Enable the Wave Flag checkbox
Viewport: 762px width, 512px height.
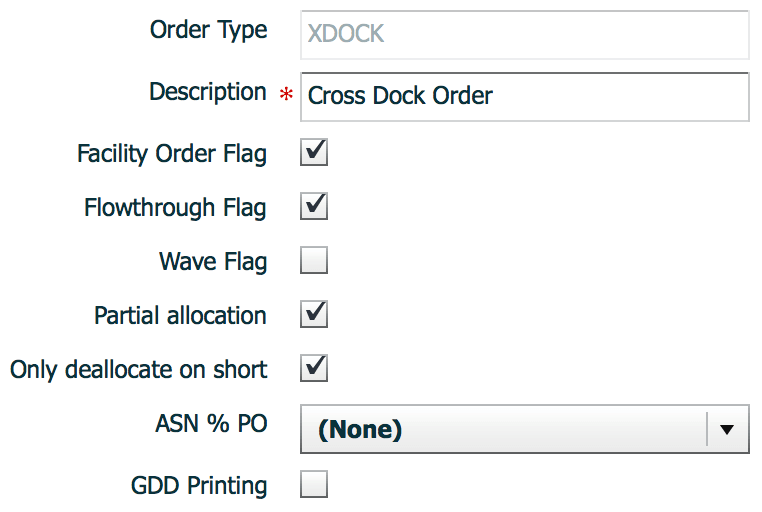314,262
